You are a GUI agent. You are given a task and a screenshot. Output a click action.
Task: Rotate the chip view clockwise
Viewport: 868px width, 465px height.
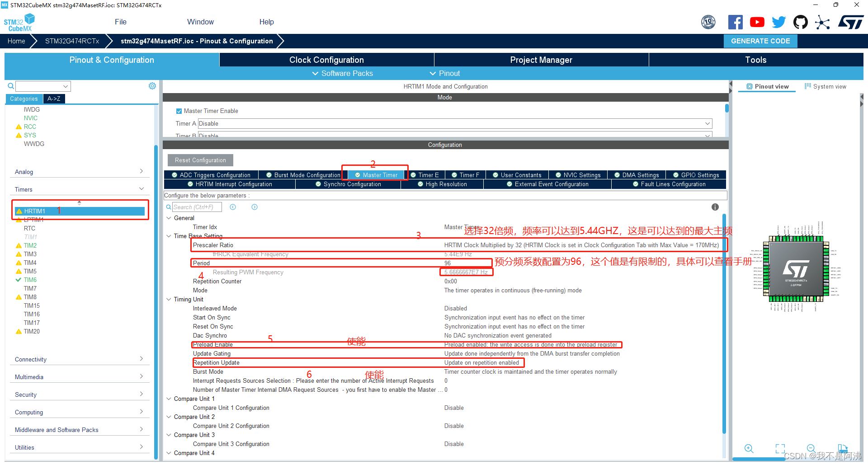click(842, 448)
